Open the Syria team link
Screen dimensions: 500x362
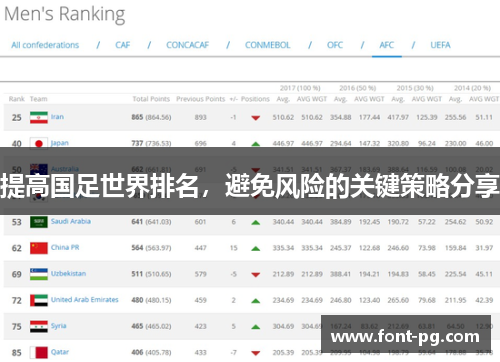point(58,326)
